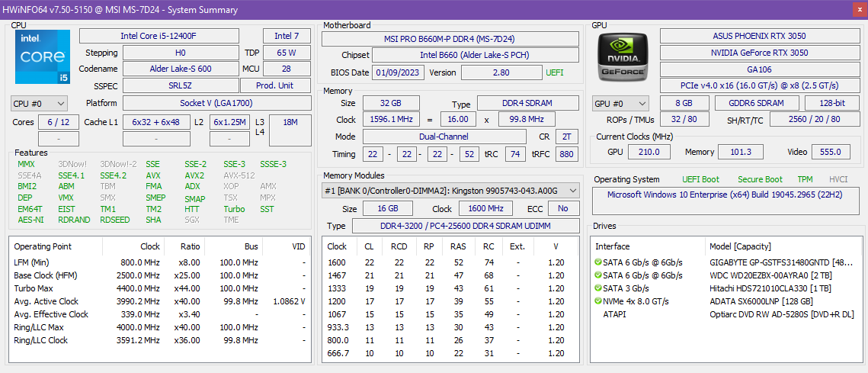Click the UEFI Boot label
This screenshot has height=373, width=868.
point(700,179)
